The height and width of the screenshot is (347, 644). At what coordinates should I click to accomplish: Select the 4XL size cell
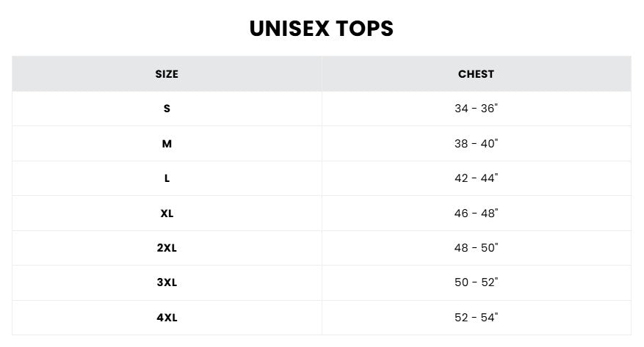[x=167, y=318]
